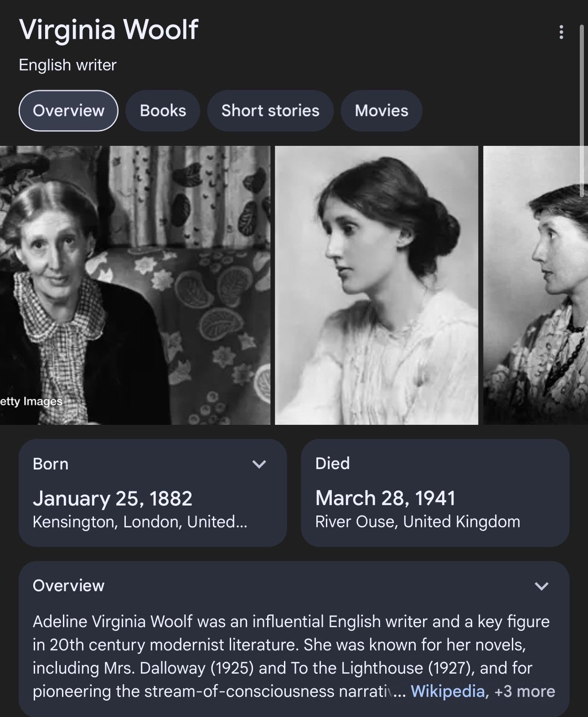Click the River Ouse, United Kingdom location

(x=418, y=521)
